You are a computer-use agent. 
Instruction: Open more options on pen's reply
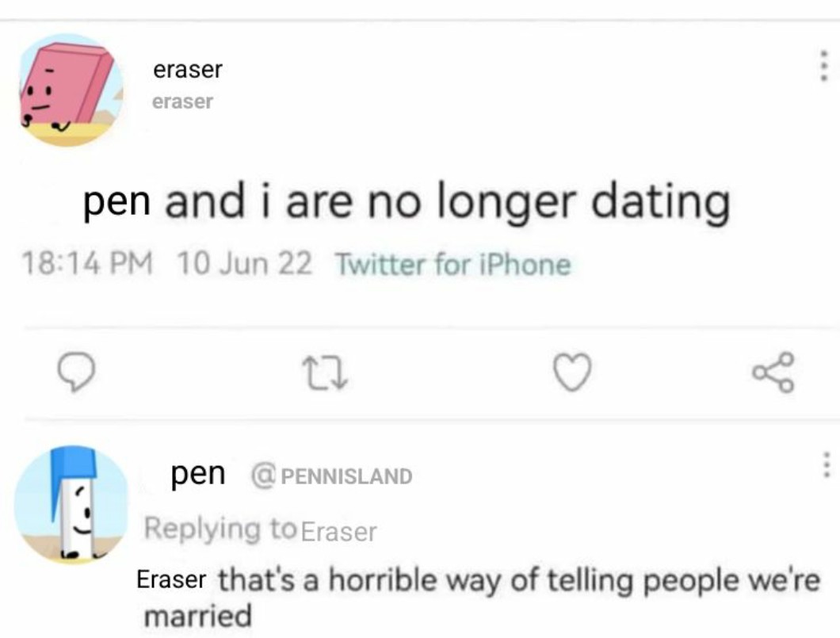pos(825,464)
